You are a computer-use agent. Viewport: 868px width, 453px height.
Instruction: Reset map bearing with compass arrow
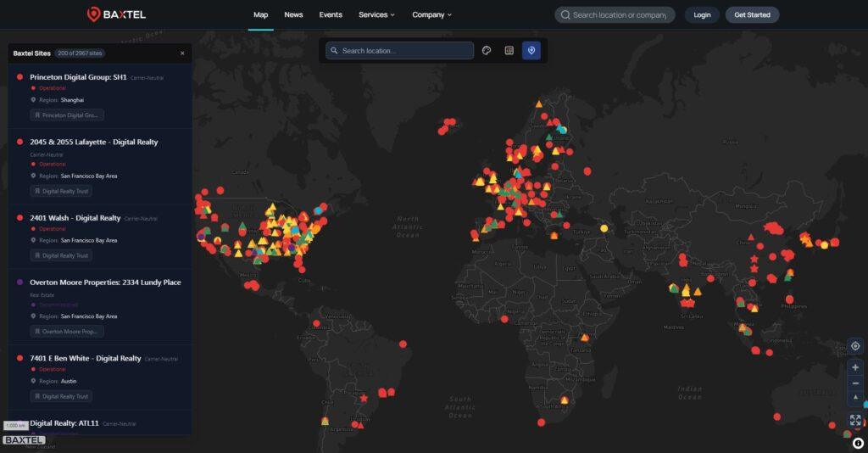tap(855, 398)
